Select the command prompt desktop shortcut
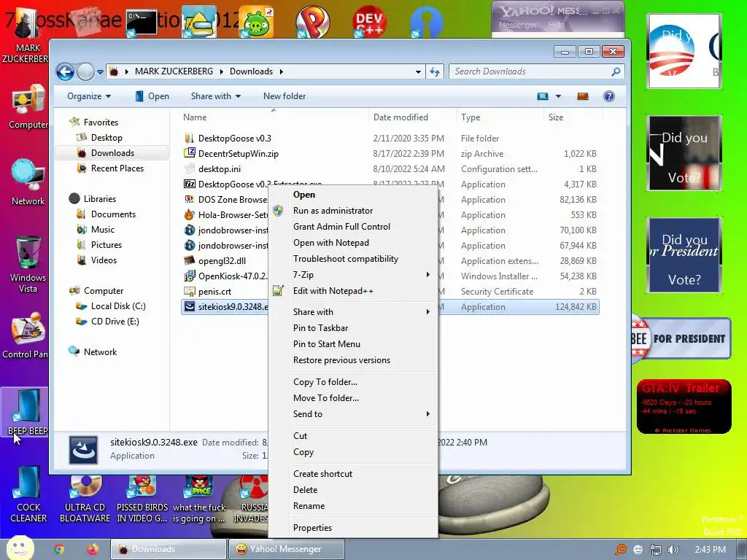The image size is (747, 560). (142, 23)
